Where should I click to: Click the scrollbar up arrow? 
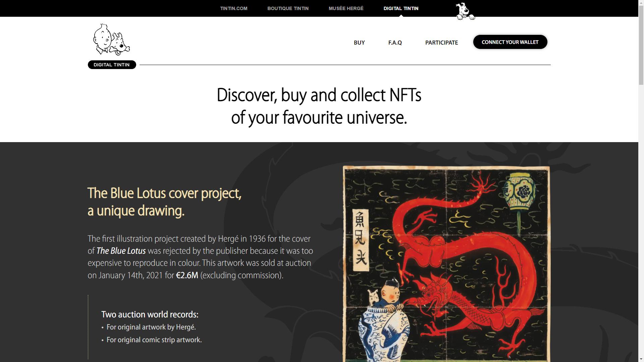(x=641, y=3)
